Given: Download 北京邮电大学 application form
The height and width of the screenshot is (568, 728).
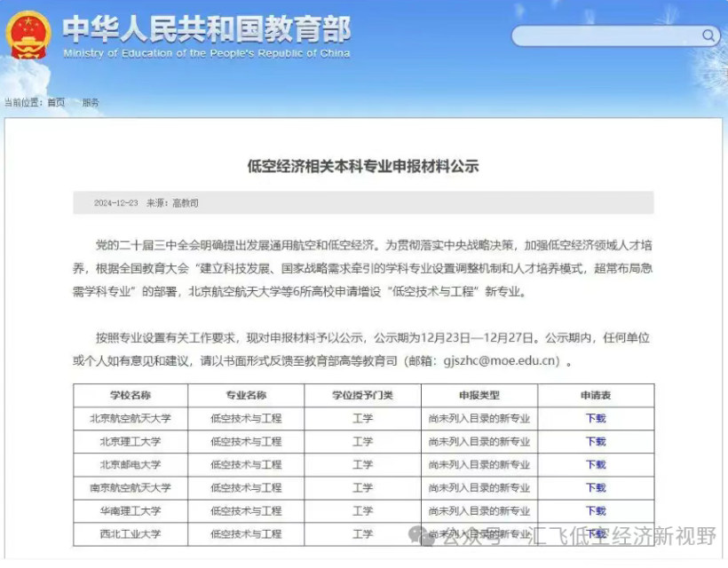Looking at the screenshot, I should (x=596, y=464).
